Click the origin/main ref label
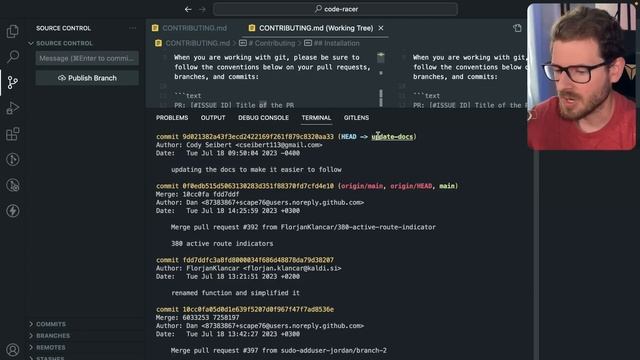This screenshot has height=360, width=640. tap(362, 186)
